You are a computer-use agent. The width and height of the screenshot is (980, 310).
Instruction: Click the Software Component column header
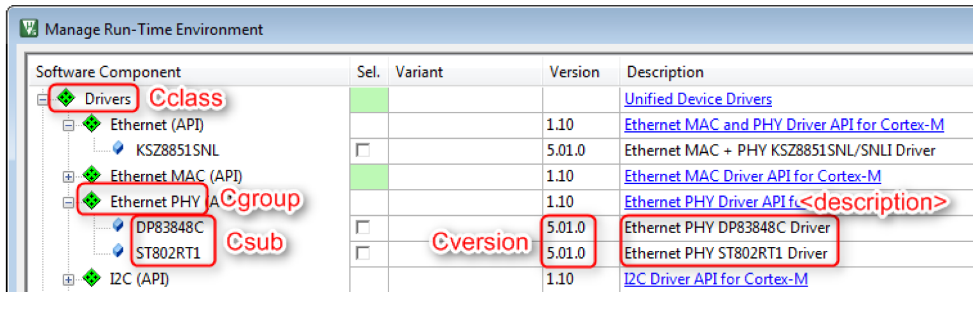pos(109,72)
